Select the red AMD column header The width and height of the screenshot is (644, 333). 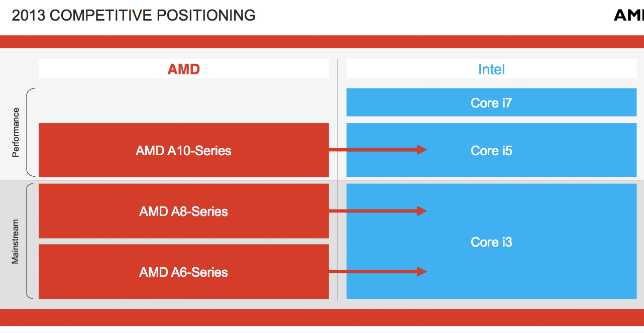(184, 69)
